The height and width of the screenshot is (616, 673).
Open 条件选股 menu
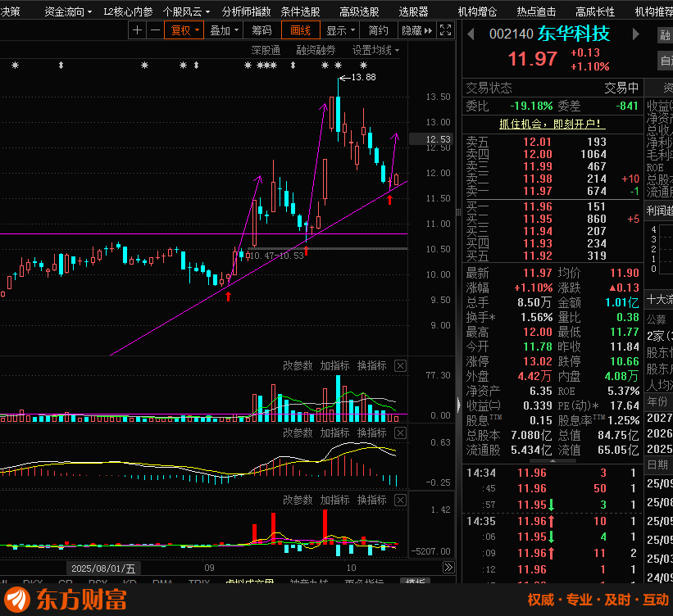[x=301, y=11]
